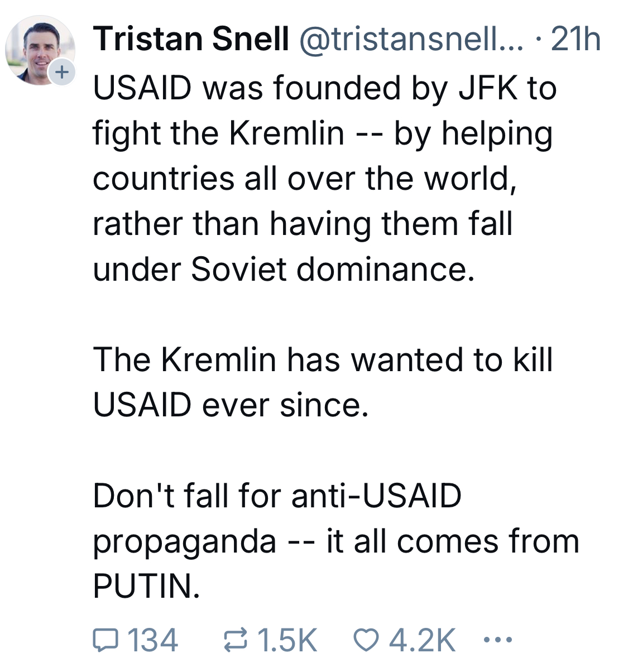Click the "USAID ever since" line
The width and height of the screenshot is (628, 672).
click(x=231, y=405)
